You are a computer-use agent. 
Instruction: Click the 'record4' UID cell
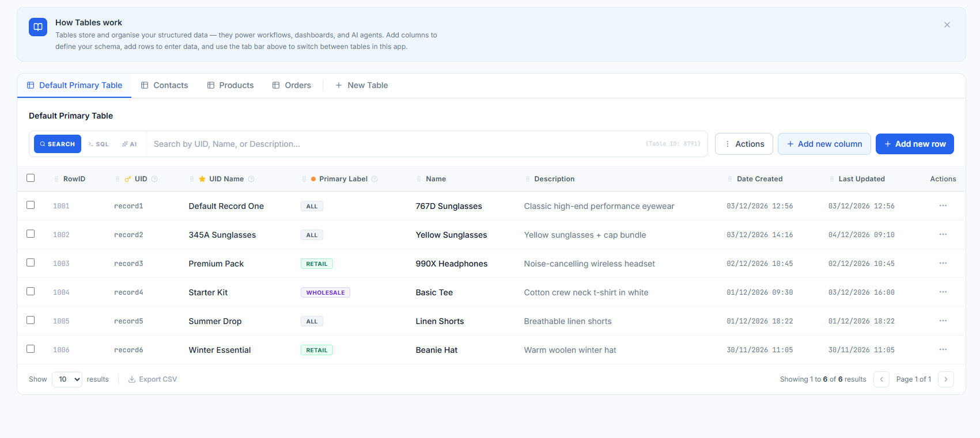tap(128, 292)
